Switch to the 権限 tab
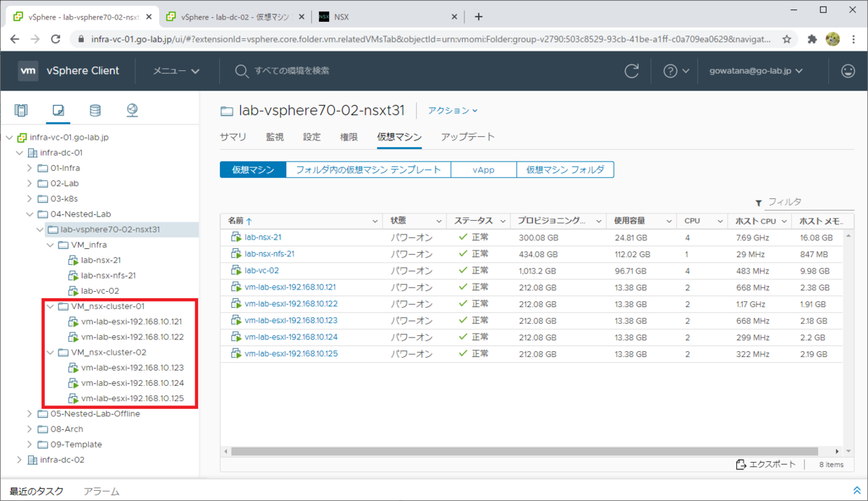Screen dimensions: 868x501 click(349, 137)
